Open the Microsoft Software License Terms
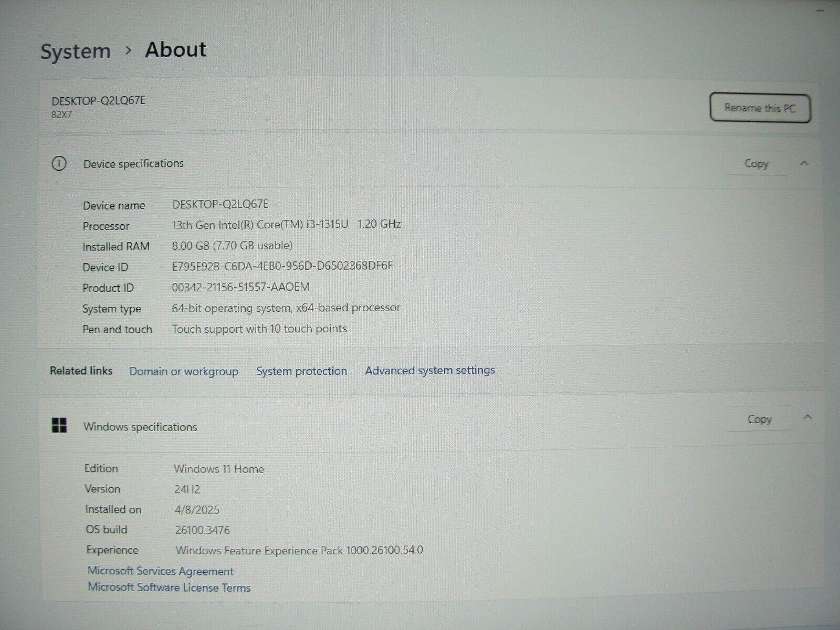 click(x=169, y=587)
